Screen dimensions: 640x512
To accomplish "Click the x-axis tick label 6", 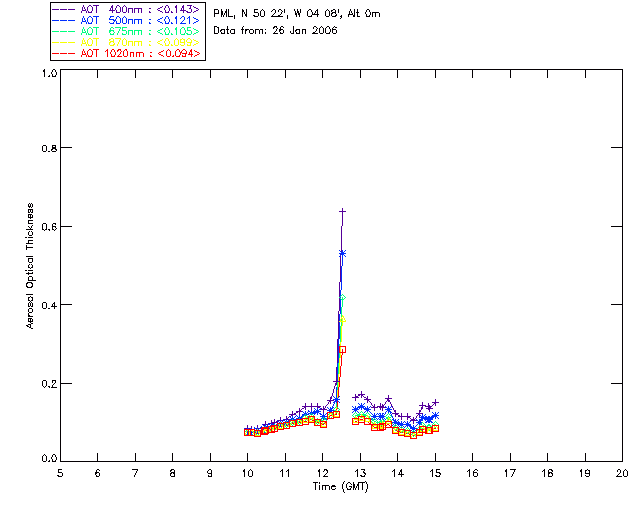I will (x=98, y=473).
